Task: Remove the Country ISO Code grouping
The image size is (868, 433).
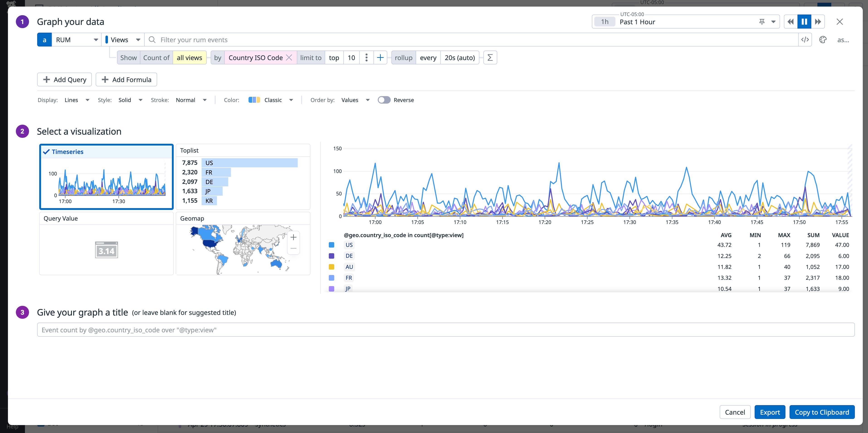Action: [x=289, y=57]
